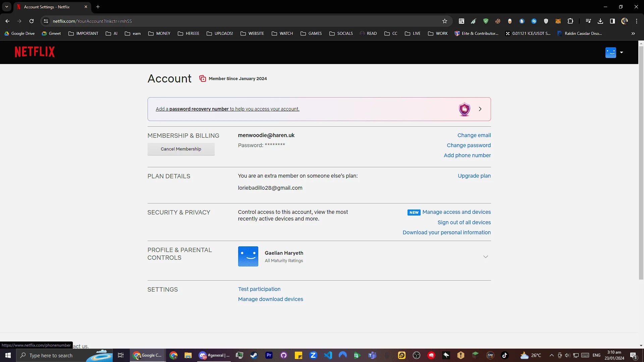Click the Netflix logo

[35, 52]
